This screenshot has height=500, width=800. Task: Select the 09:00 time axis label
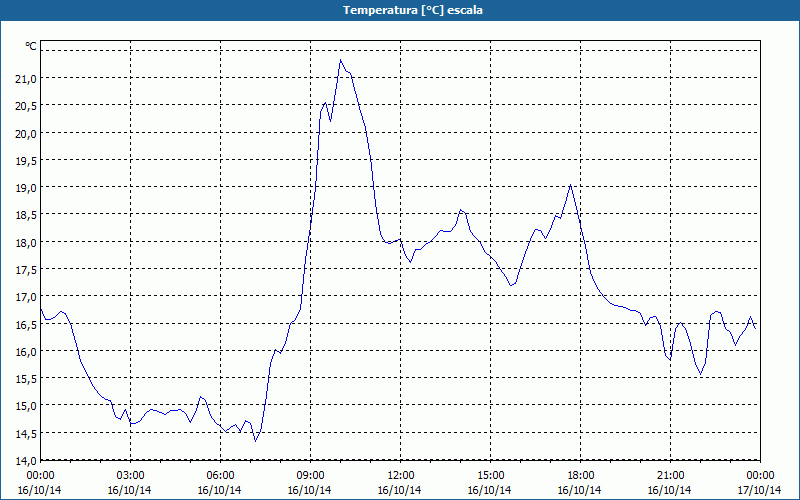click(x=310, y=476)
